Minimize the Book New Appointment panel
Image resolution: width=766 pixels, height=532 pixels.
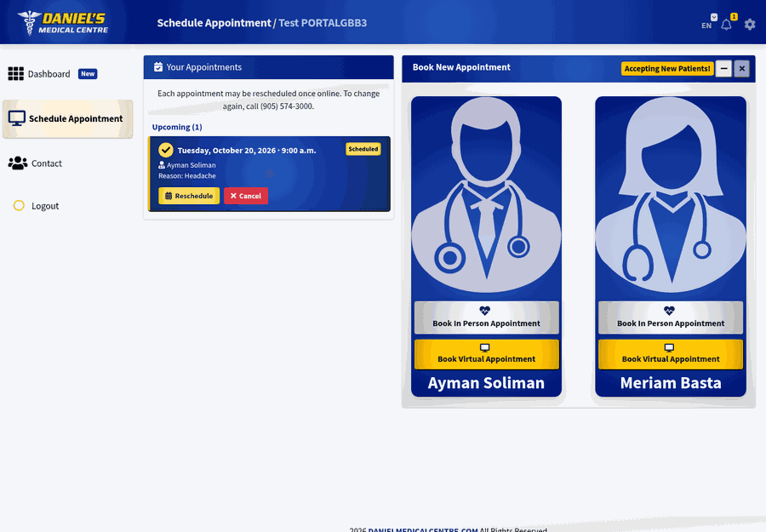724,68
